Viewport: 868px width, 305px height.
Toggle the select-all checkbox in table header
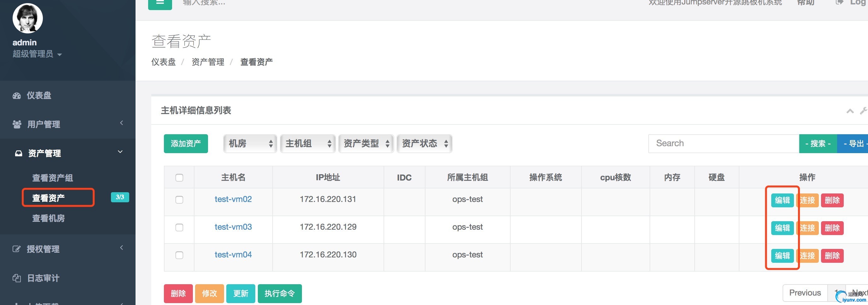179,178
